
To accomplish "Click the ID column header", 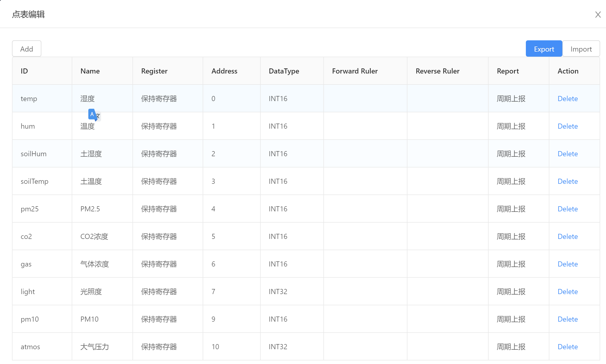I will tap(24, 71).
